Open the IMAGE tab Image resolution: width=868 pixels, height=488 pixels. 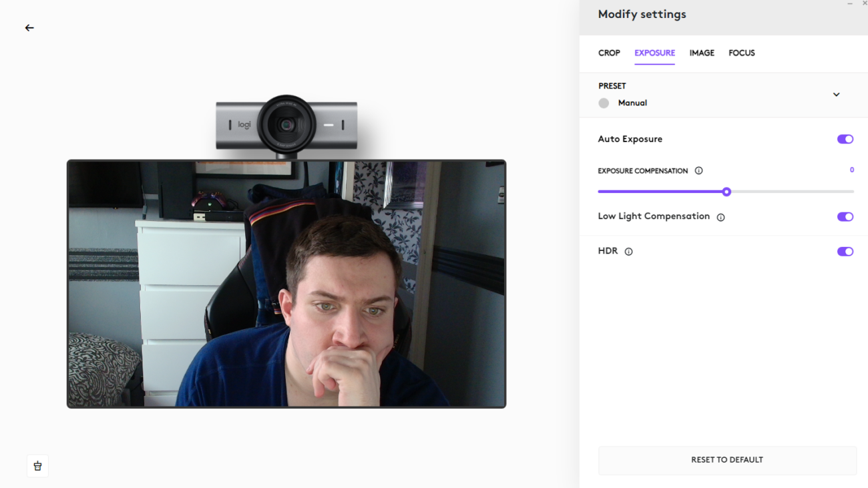[702, 53]
